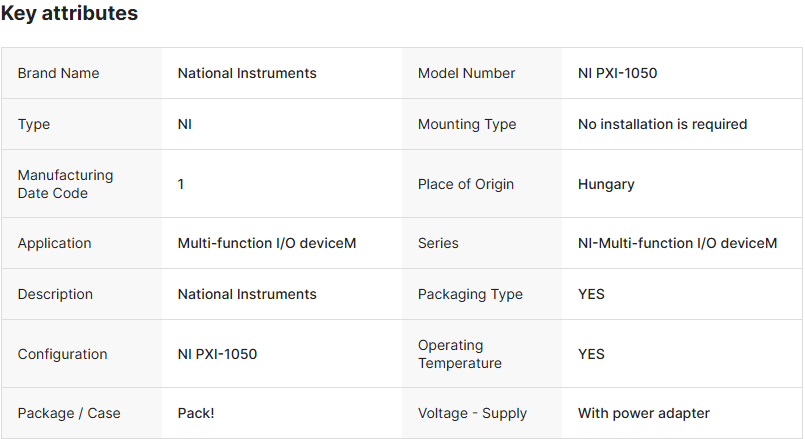Click the Key attributes heading

(70, 14)
